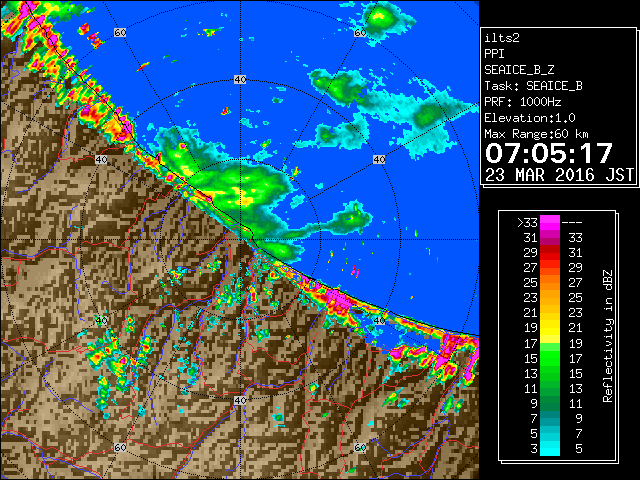
Task: Click the 40 km ring label due north
Action: tap(240, 79)
